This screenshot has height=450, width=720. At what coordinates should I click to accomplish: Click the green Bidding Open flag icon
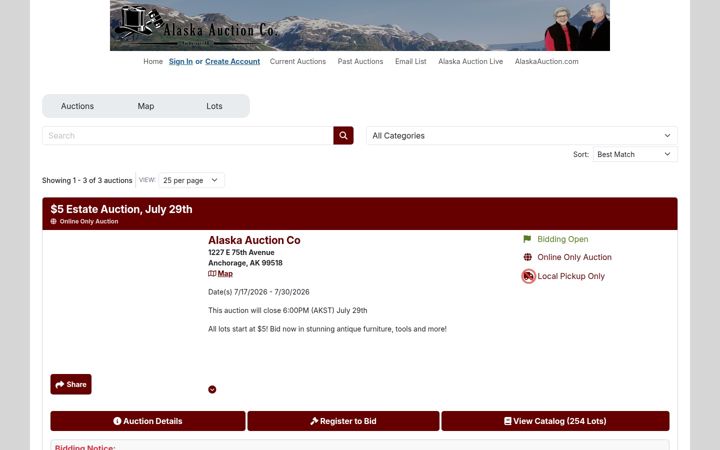[x=527, y=239]
